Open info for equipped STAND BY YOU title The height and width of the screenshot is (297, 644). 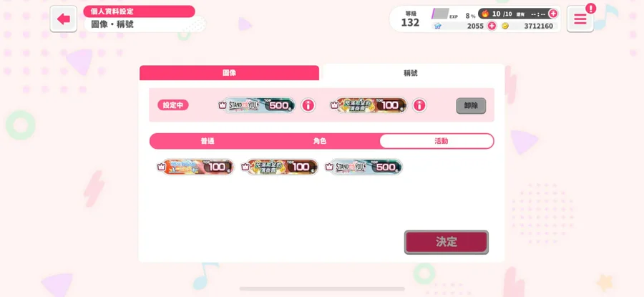point(308,105)
